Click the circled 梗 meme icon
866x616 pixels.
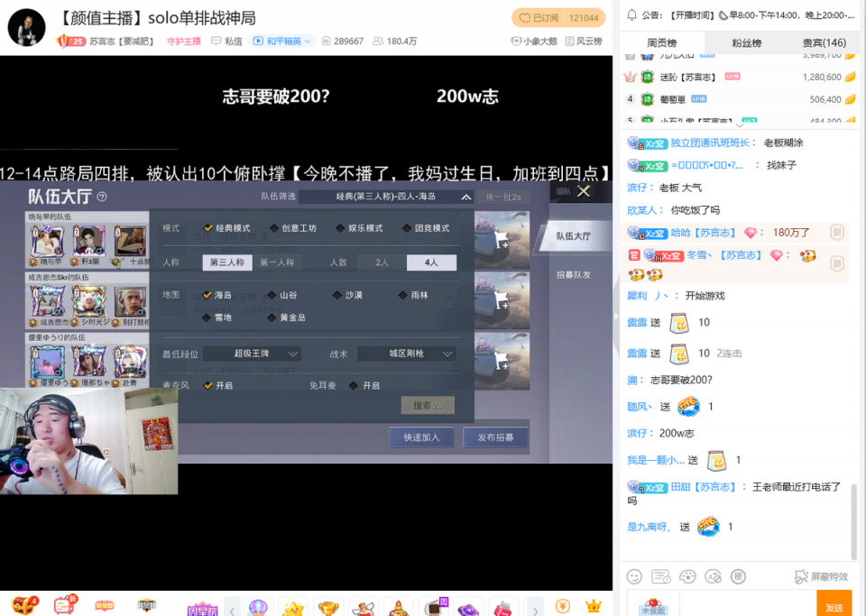(739, 577)
